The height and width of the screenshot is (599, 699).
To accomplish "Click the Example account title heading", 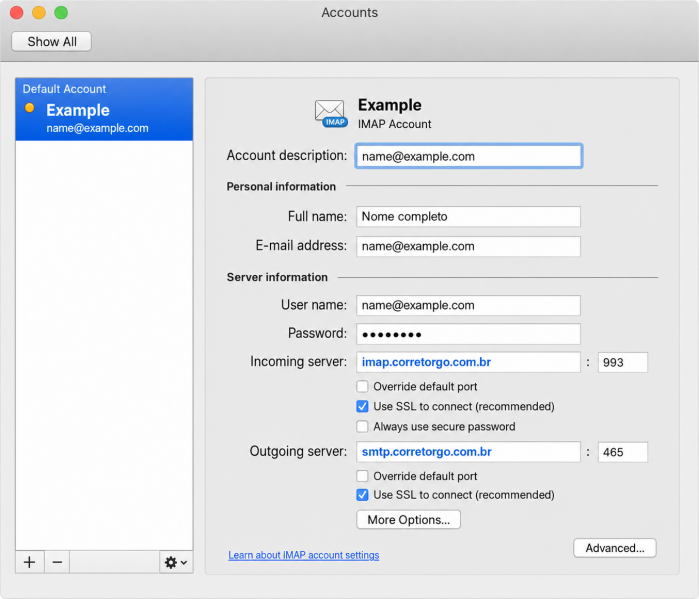I will point(390,105).
